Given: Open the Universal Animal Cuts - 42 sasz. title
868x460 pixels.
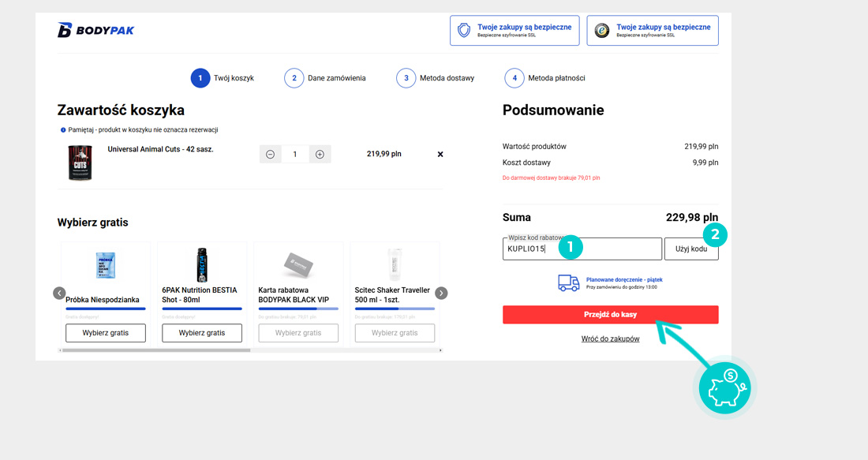Looking at the screenshot, I should coord(160,149).
